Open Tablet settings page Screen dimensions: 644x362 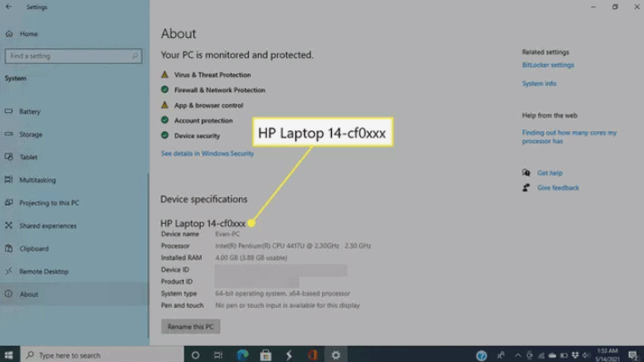click(28, 157)
